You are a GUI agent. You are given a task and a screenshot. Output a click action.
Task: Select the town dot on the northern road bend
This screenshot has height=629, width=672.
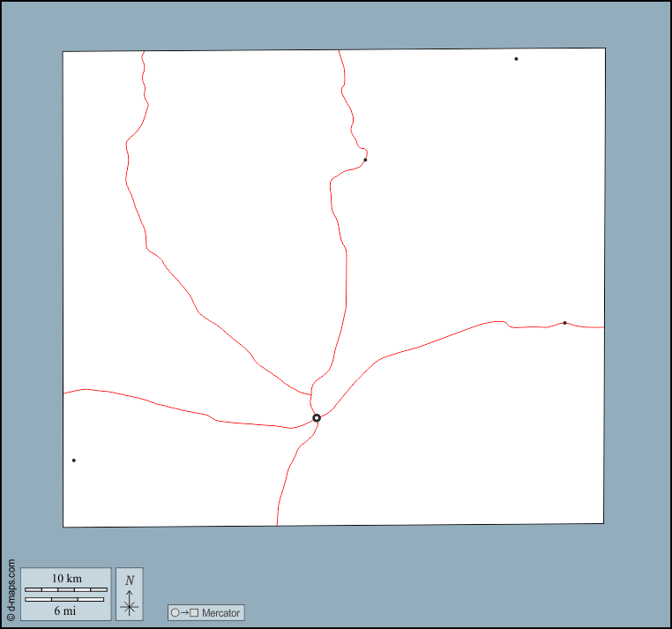click(x=365, y=160)
